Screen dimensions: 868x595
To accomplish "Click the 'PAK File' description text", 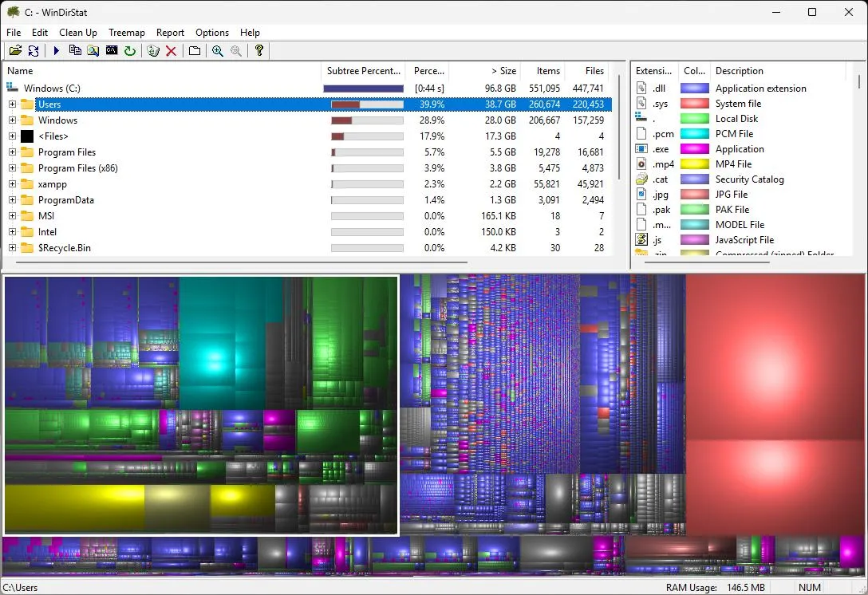I will pyautogui.click(x=732, y=209).
